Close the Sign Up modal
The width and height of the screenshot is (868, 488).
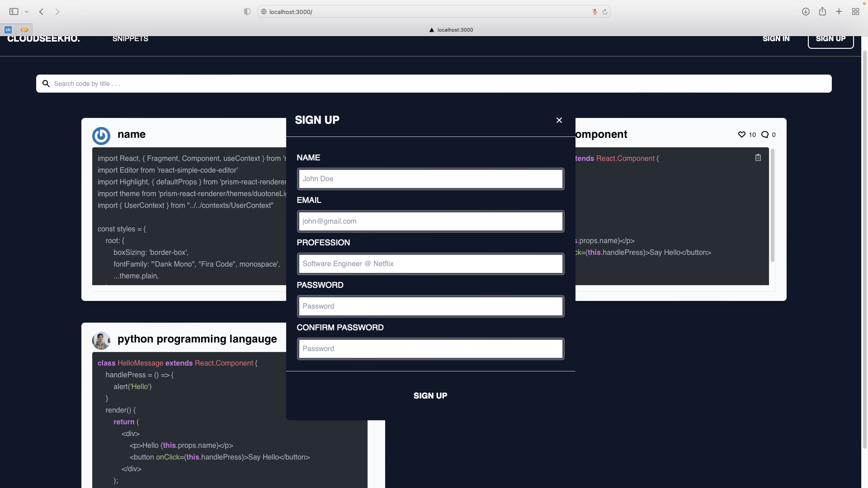[x=559, y=120]
